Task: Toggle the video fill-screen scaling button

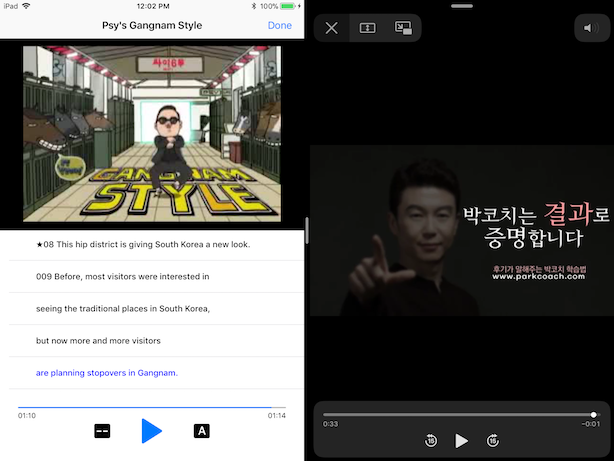Action: 367,28
